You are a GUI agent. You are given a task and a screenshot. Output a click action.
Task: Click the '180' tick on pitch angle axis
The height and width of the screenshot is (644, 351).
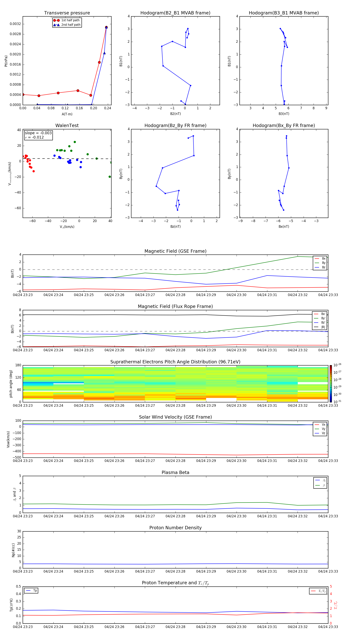coord(18,365)
